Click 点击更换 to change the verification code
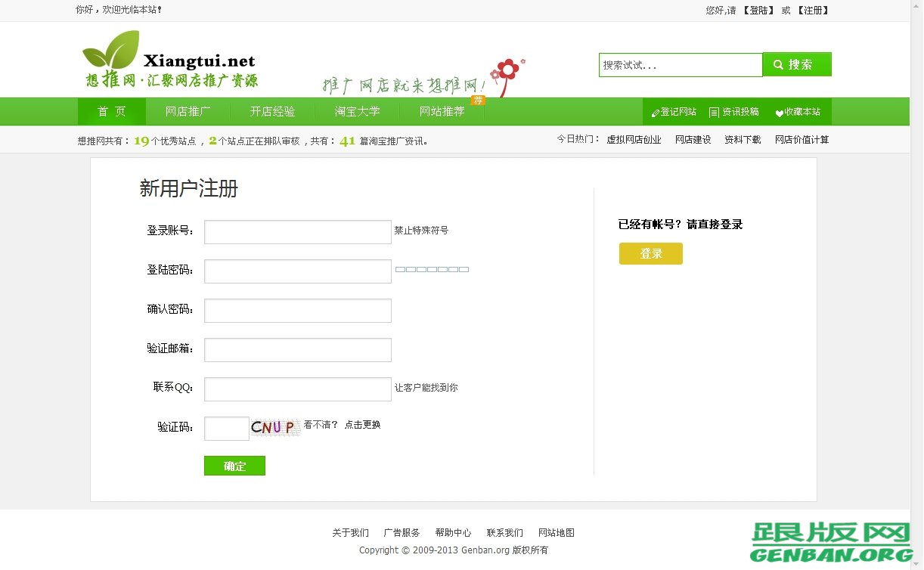Viewport: 924px width, 570px height. 361,425
